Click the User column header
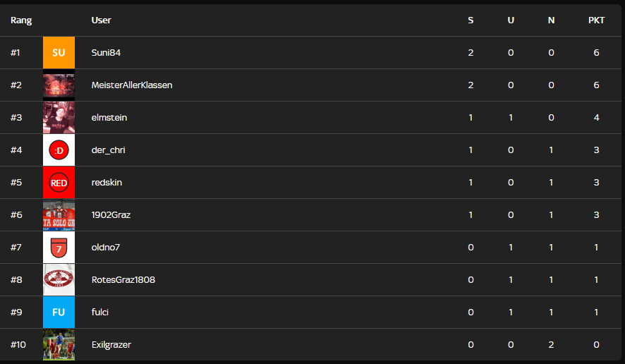Screen dimensions: 625x364 pyautogui.click(x=101, y=20)
